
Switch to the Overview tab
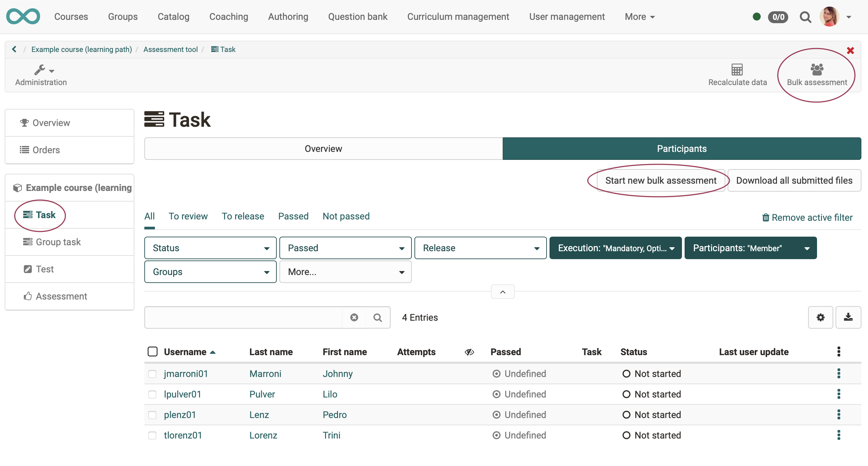pos(323,148)
